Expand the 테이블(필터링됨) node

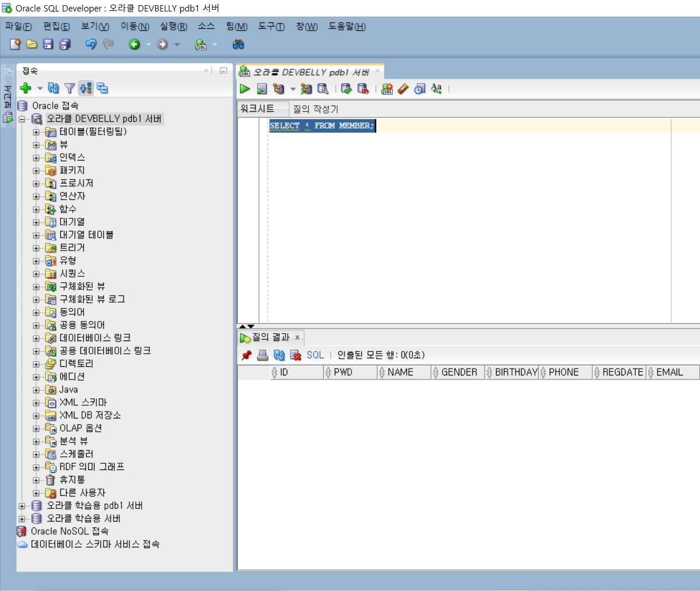tap(36, 132)
